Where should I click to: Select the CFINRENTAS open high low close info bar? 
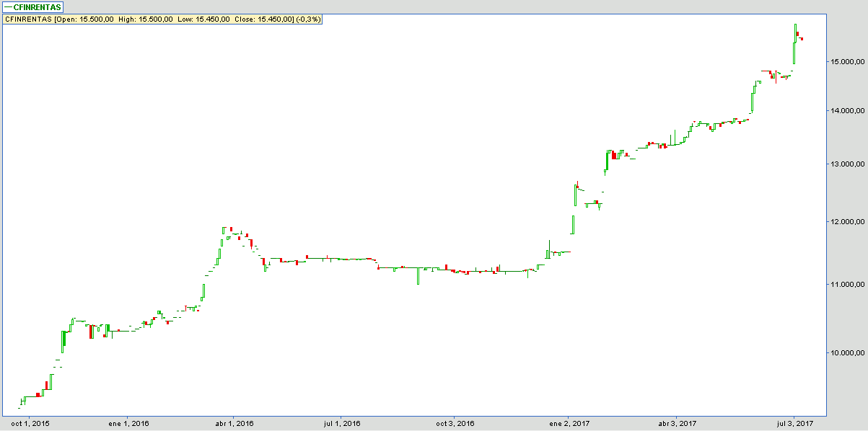coord(162,19)
